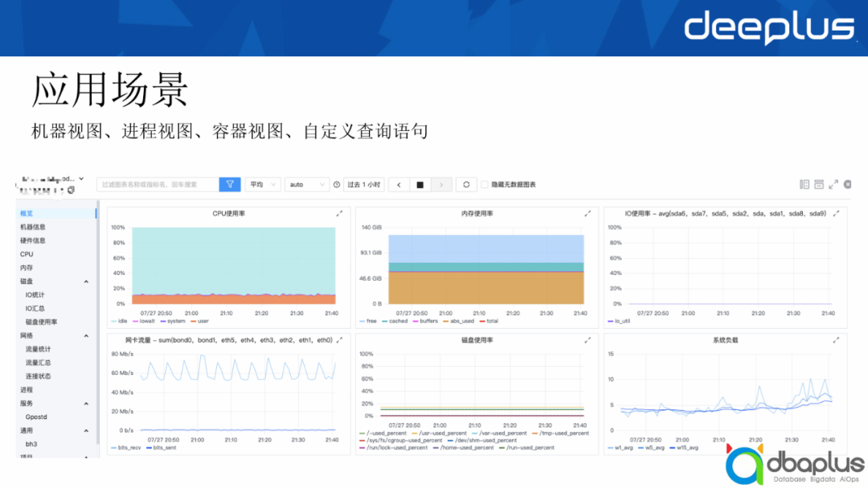Toggle w1_avg series in load legend

pyautogui.click(x=620, y=447)
